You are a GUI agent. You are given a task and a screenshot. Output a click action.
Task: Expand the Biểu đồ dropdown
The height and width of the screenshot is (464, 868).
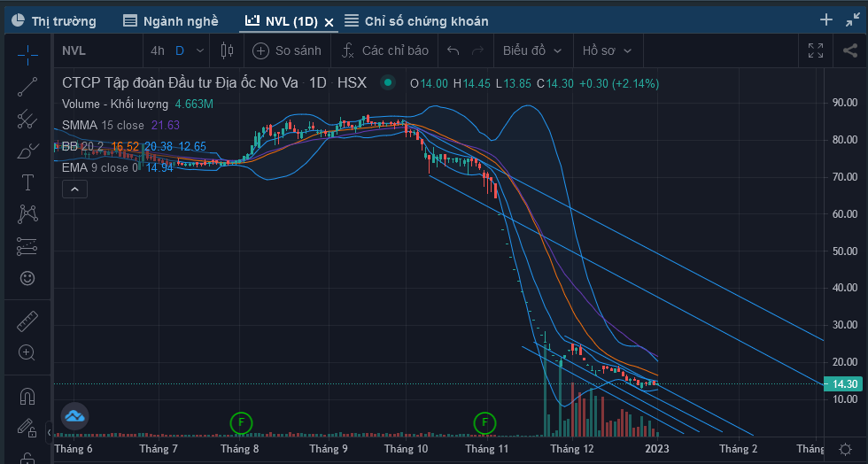(532, 51)
